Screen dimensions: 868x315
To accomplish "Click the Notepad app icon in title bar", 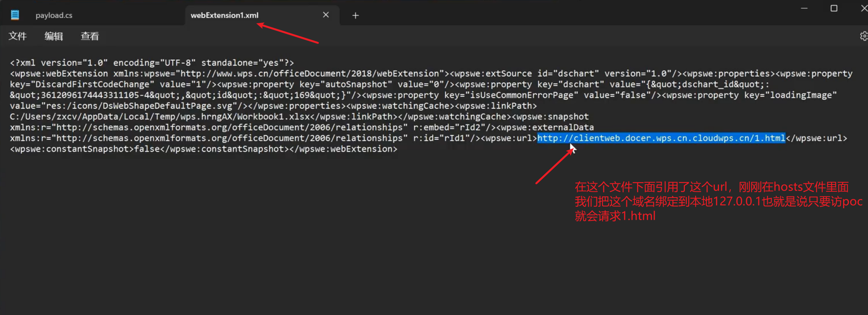I will 15,15.
